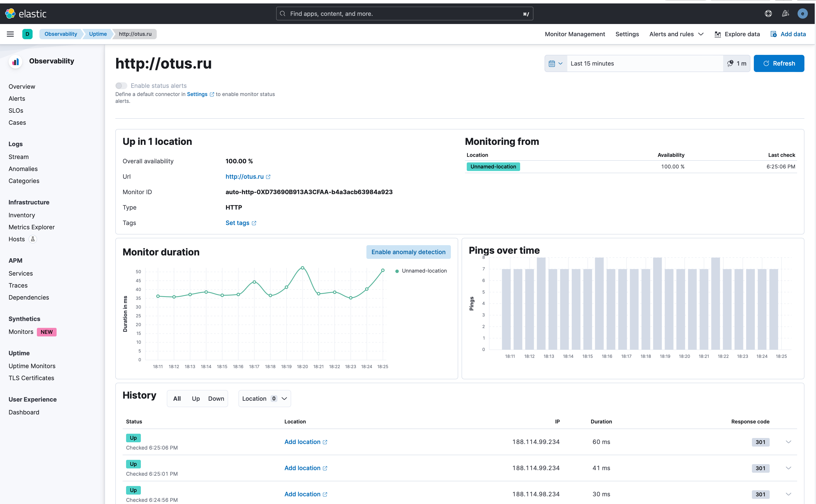
Task: Open APM Dependencies page
Action: [29, 297]
